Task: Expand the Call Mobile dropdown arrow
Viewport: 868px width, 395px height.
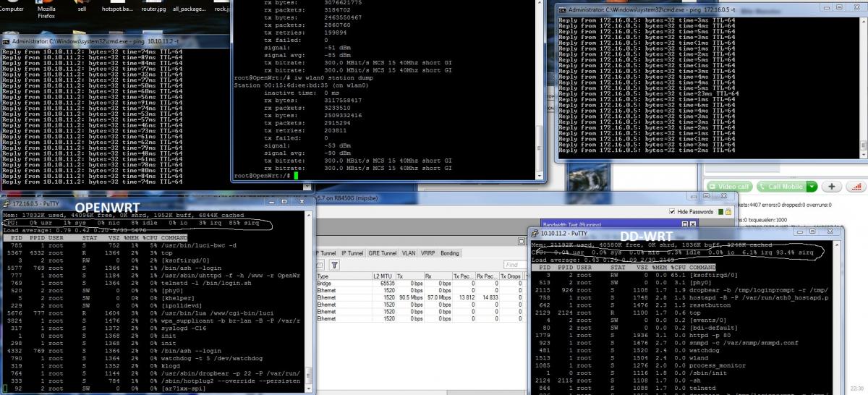Action: 812,187
